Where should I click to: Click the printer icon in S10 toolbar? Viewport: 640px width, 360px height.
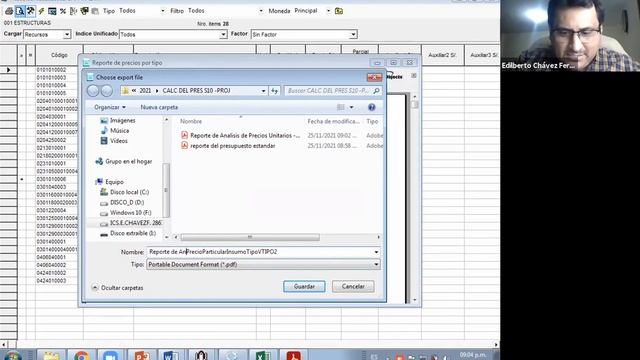pos(9,11)
